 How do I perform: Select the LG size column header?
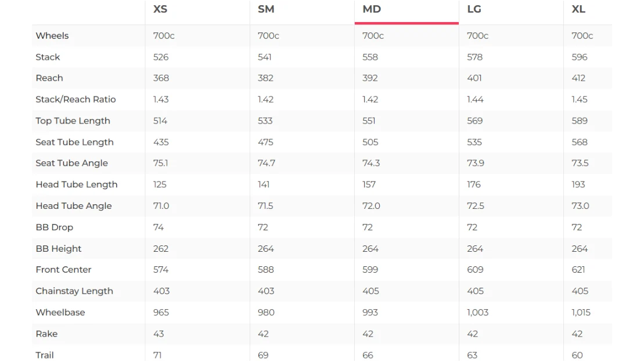(474, 9)
